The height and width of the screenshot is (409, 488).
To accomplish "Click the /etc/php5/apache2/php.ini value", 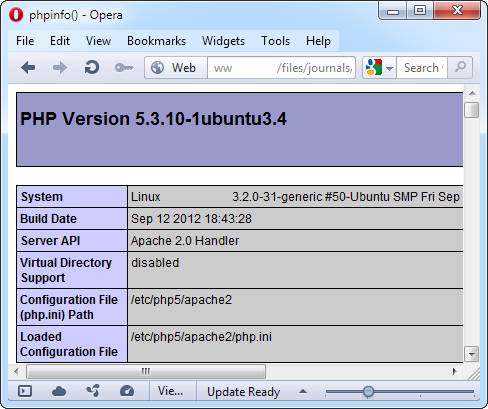I will (201, 337).
